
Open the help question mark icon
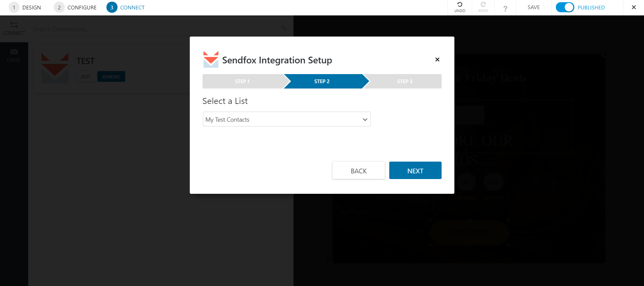point(505,8)
